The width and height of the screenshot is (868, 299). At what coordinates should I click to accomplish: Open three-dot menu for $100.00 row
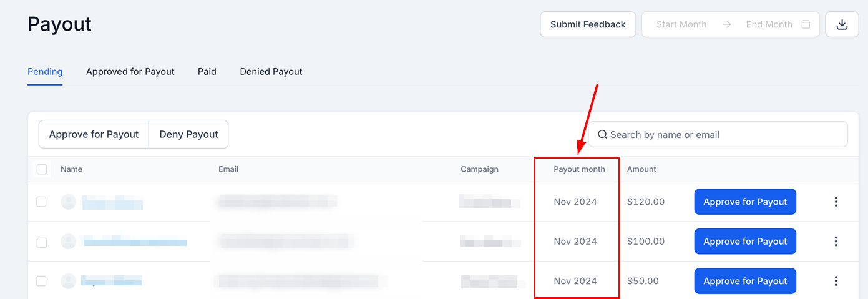tap(836, 242)
